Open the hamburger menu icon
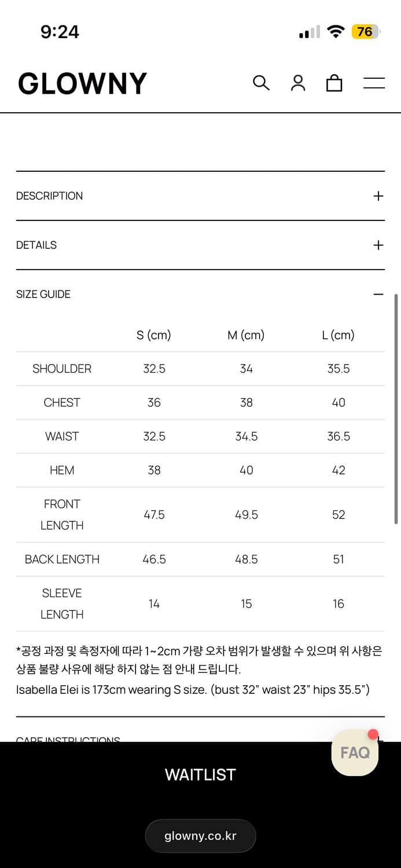The image size is (401, 868). [374, 83]
